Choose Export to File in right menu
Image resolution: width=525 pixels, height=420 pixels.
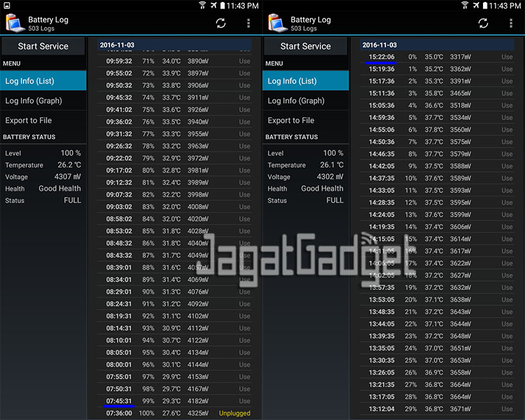tap(306, 120)
